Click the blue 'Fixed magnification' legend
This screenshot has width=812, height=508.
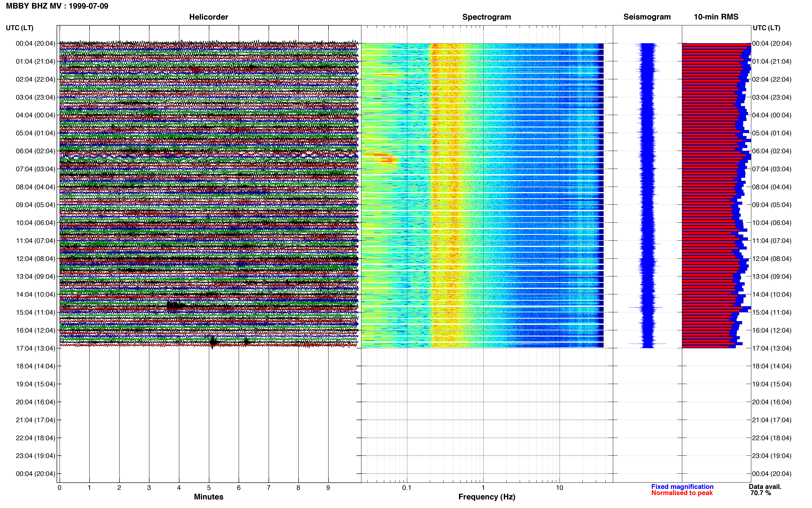click(x=682, y=487)
